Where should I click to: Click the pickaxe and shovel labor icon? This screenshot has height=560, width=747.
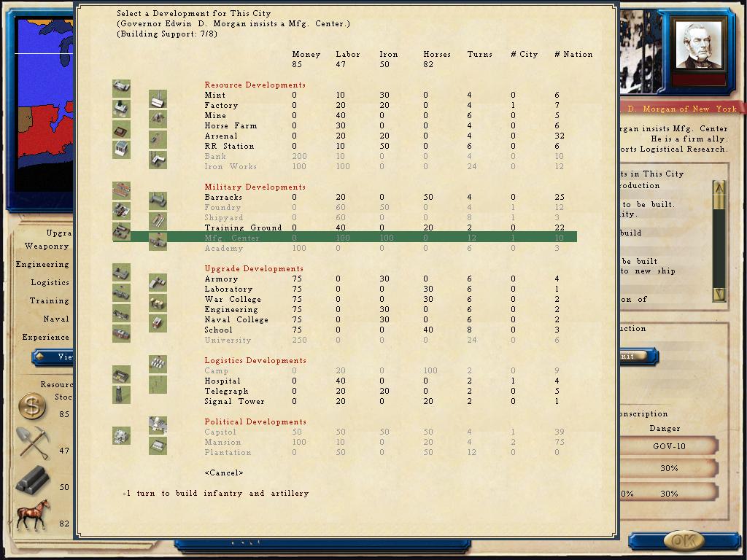[x=33, y=443]
